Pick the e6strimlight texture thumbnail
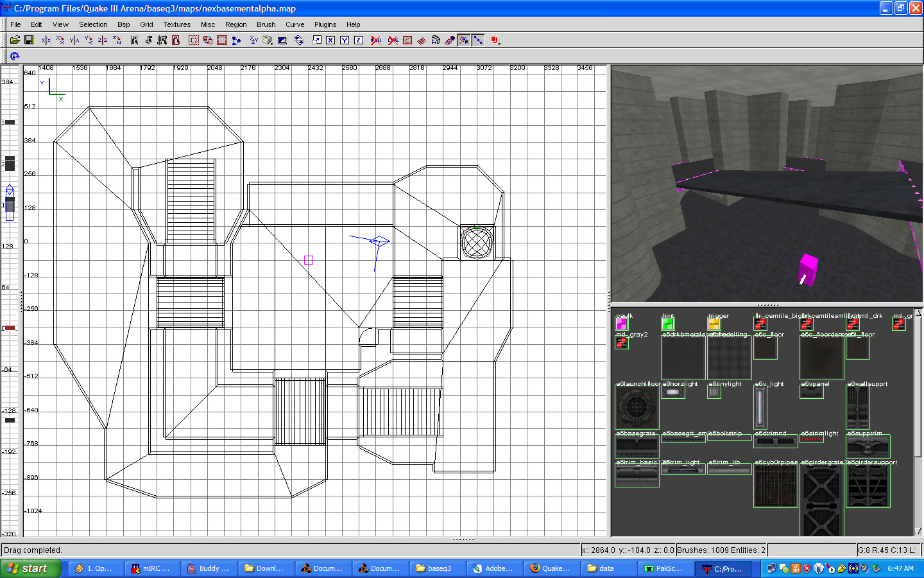Image resolution: width=924 pixels, height=578 pixels. 812,439
